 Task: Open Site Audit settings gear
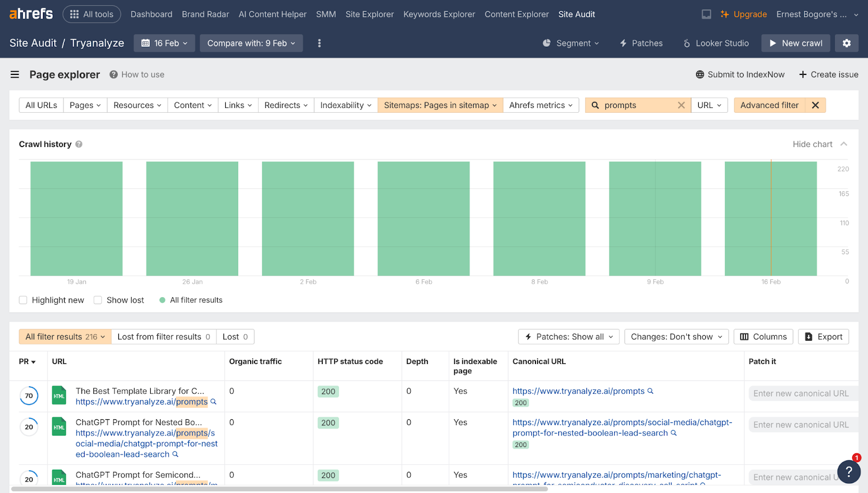(x=846, y=43)
